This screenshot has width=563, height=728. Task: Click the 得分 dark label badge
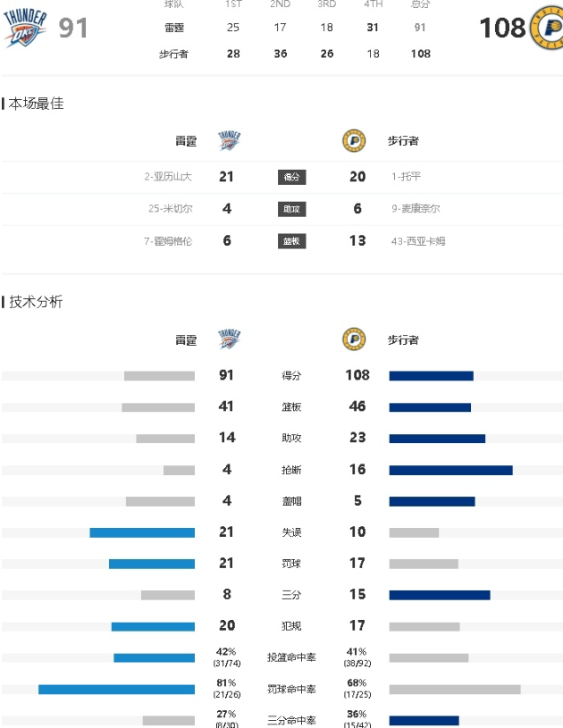pos(291,177)
